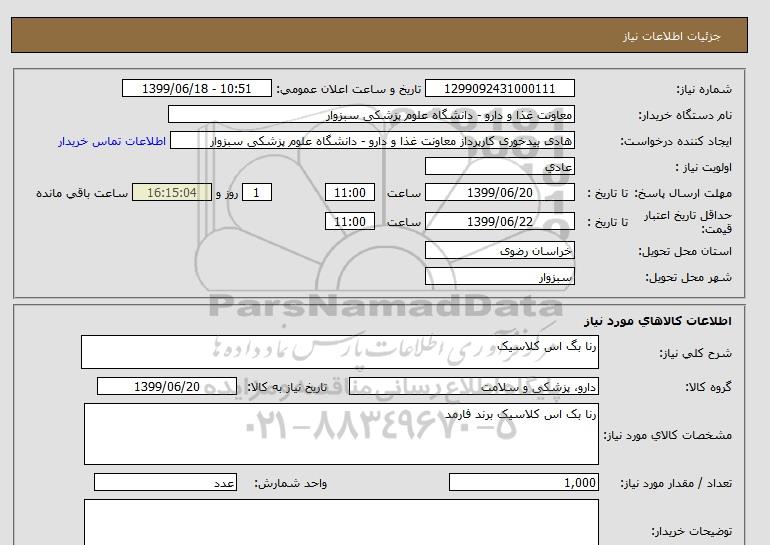Click the استان محل تحویل label
The height and width of the screenshot is (545, 770).
685,251
